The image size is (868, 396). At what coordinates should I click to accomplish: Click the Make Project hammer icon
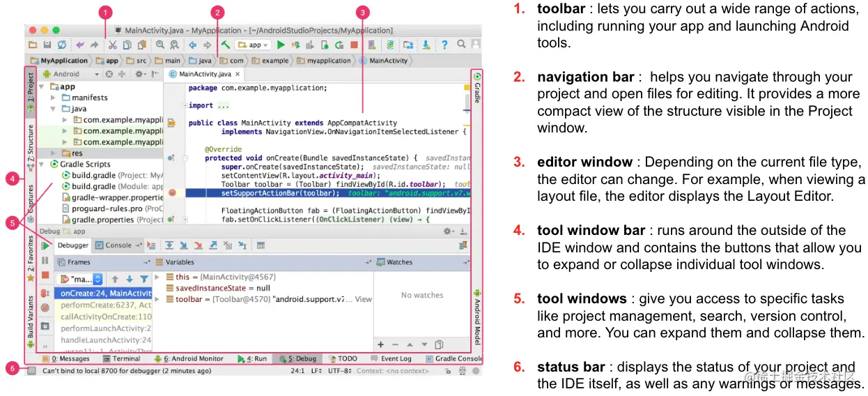coord(226,45)
